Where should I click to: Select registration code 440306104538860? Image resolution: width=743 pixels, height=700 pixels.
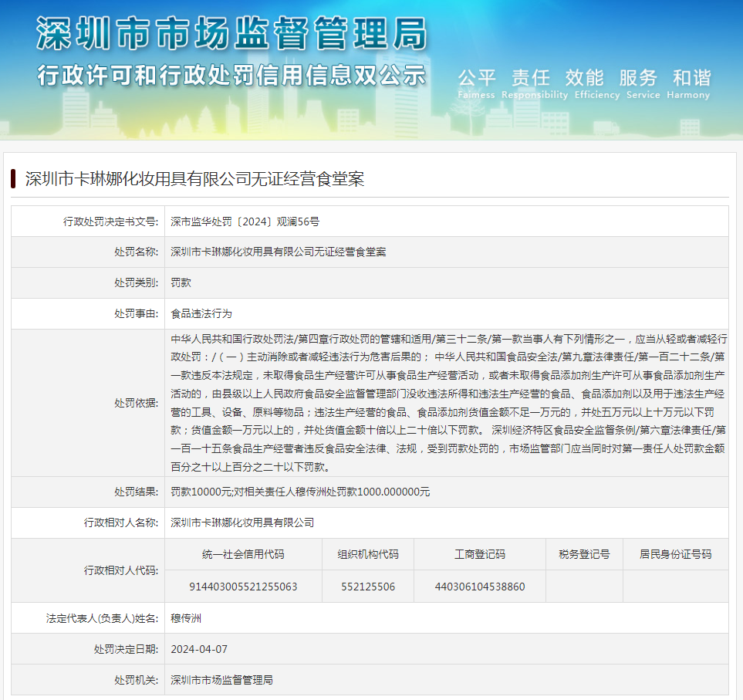tap(480, 587)
